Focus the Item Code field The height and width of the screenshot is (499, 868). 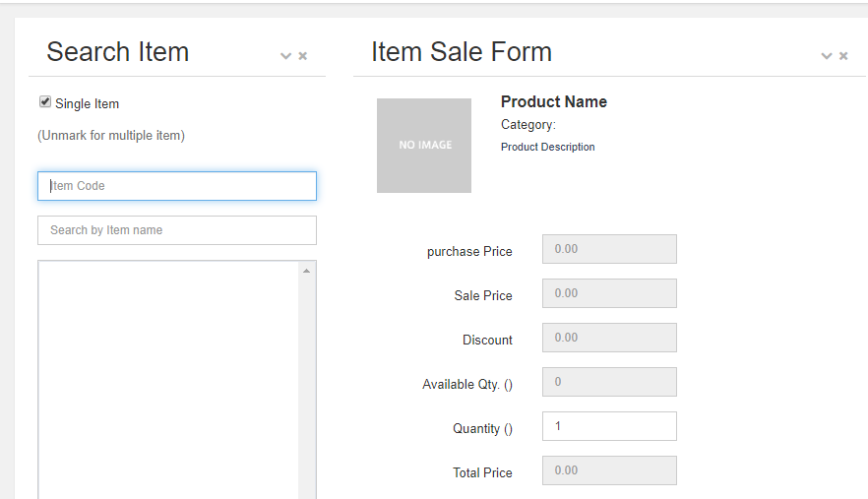click(x=177, y=186)
